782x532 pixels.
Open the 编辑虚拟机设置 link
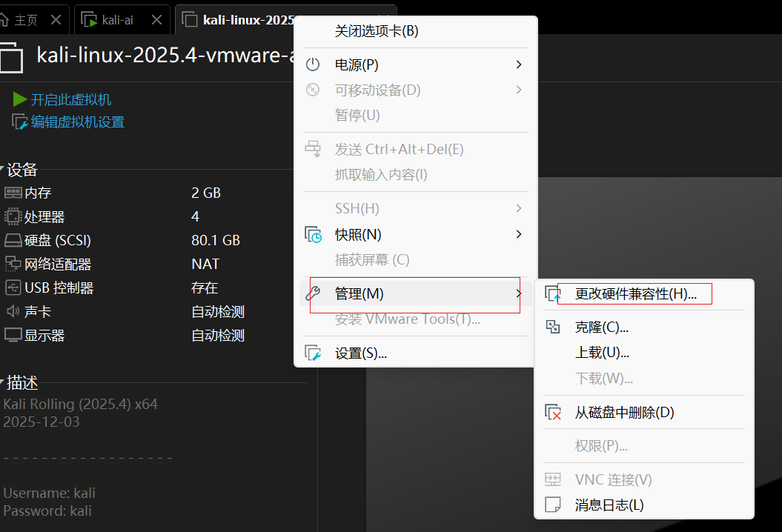pyautogui.click(x=77, y=122)
